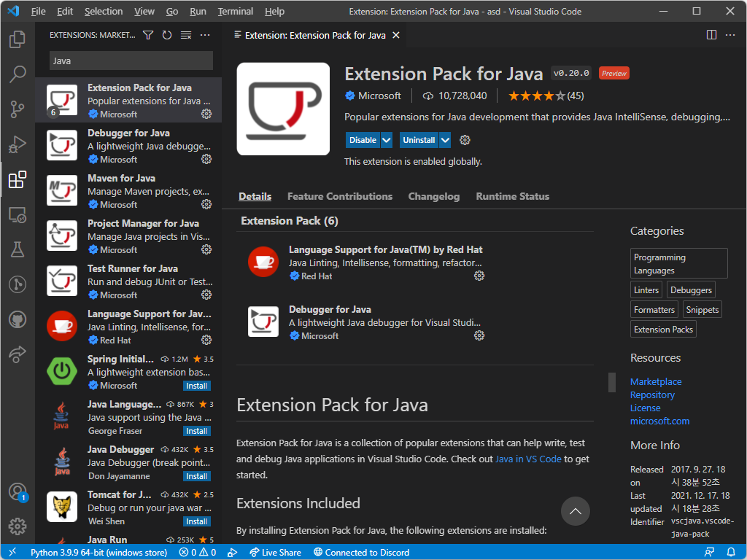Open the GitHub view in activity bar
This screenshot has width=747, height=560.
coord(18,320)
